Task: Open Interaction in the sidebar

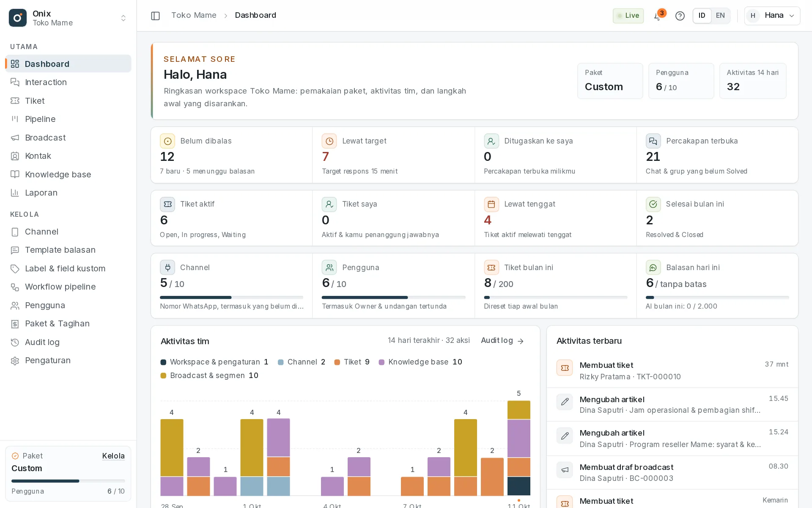Action: 68,82
